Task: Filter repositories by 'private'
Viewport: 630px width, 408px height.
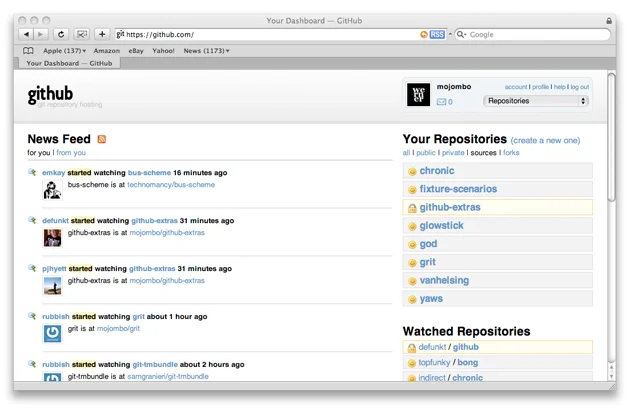Action: click(453, 153)
